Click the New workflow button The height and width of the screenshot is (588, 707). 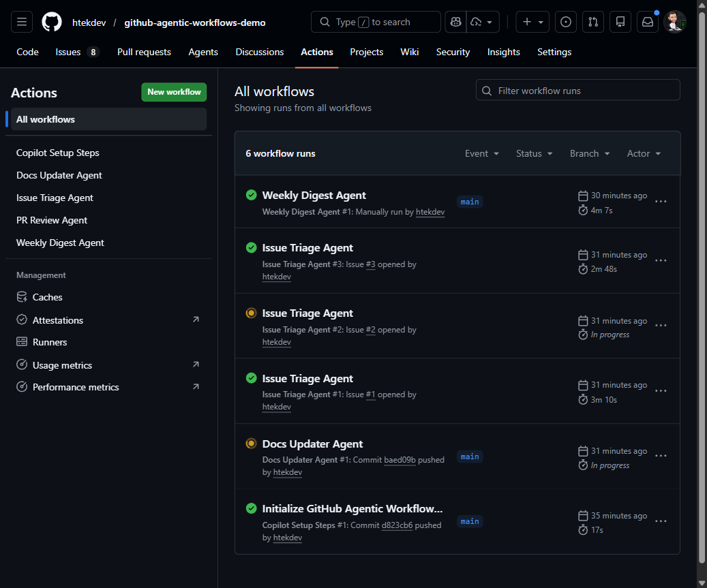(174, 92)
